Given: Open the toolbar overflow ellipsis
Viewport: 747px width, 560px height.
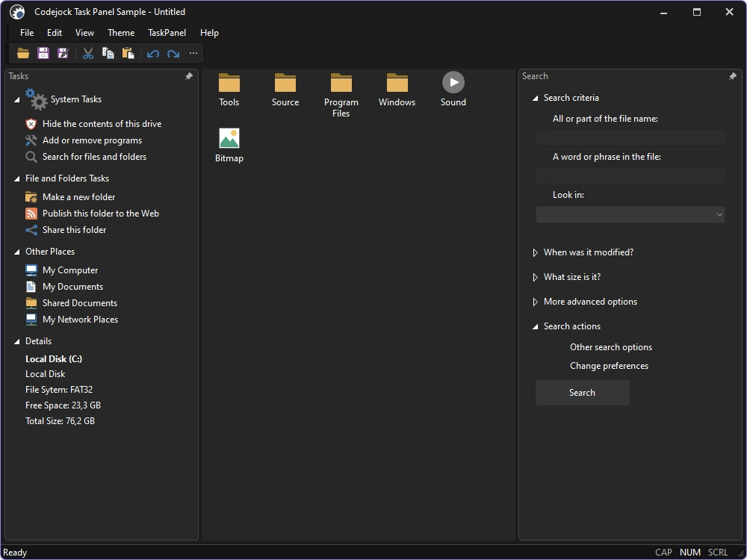Looking at the screenshot, I should tap(193, 53).
